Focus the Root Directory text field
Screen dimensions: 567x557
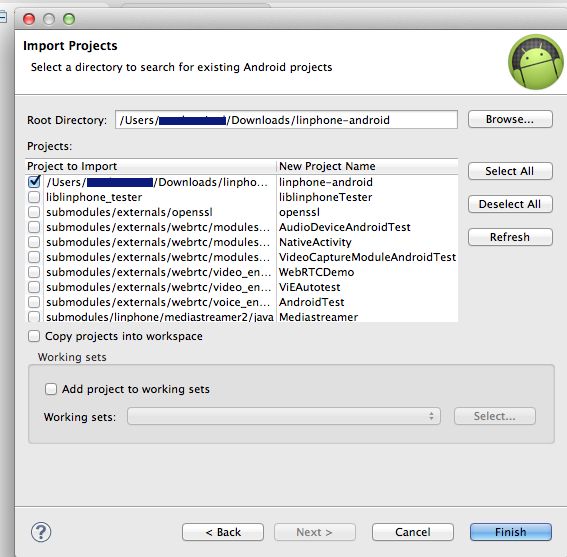click(x=286, y=120)
